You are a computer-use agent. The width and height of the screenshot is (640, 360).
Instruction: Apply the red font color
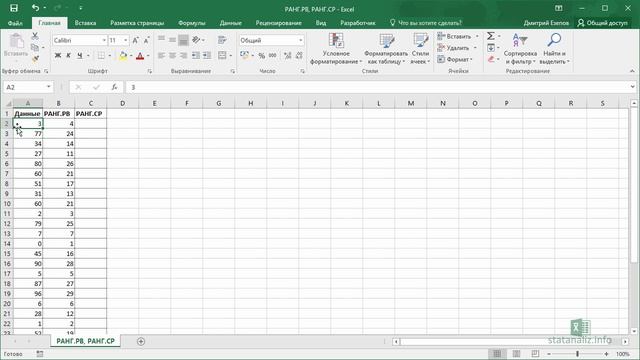[140, 55]
